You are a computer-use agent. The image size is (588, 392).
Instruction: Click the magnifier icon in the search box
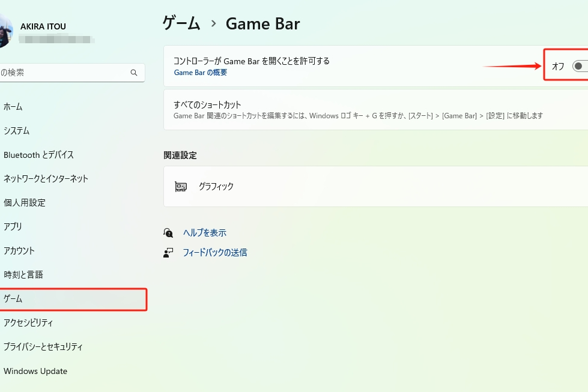click(134, 73)
